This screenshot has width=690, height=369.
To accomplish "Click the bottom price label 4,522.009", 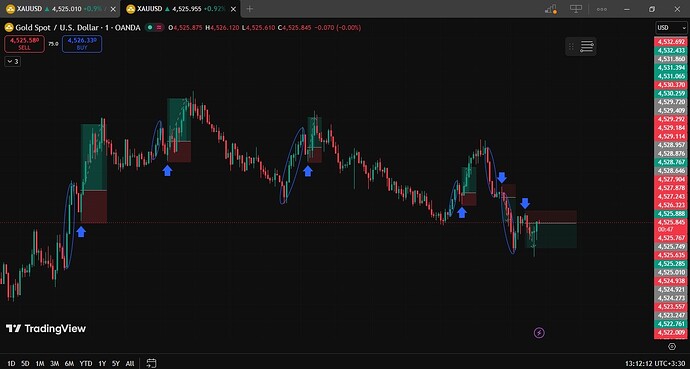I will 671,332.
